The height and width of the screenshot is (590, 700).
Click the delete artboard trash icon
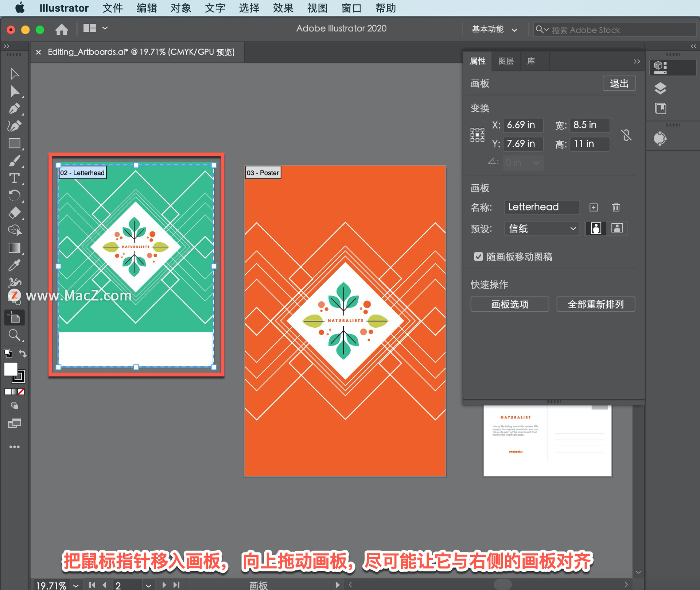coord(616,207)
